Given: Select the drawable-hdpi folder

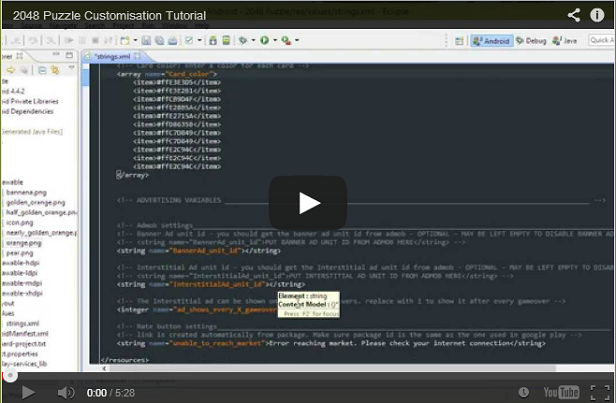Looking at the screenshot, I should [x=20, y=263].
